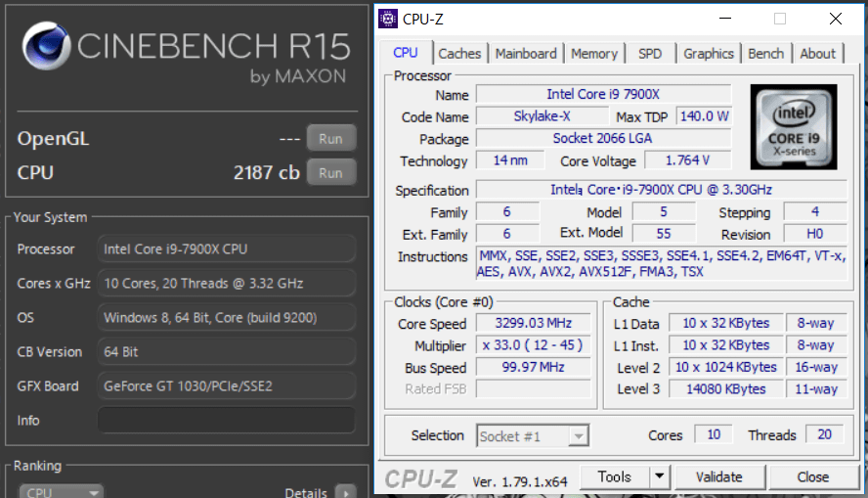Click the Technology value 14 nm
The width and height of the screenshot is (868, 498).
pos(510,160)
